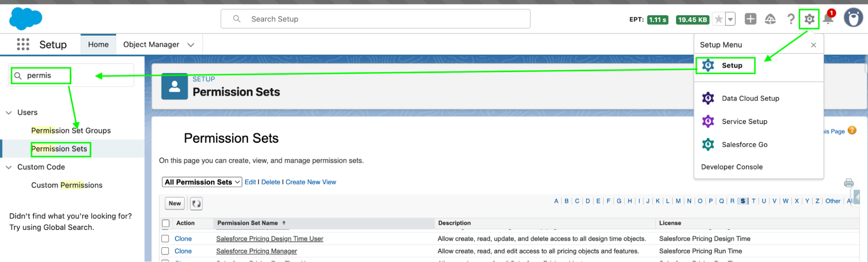The height and width of the screenshot is (262, 868).
Task: Click the License column header
Action: (670, 223)
